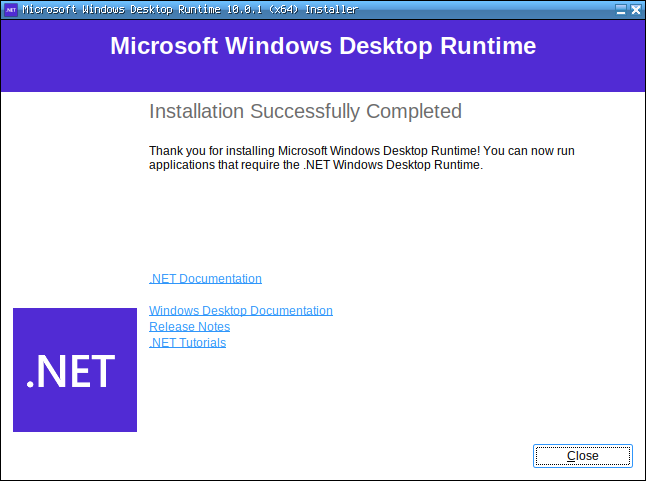Click the large purple .NET logo
This screenshot has width=646, height=481.
(75, 370)
